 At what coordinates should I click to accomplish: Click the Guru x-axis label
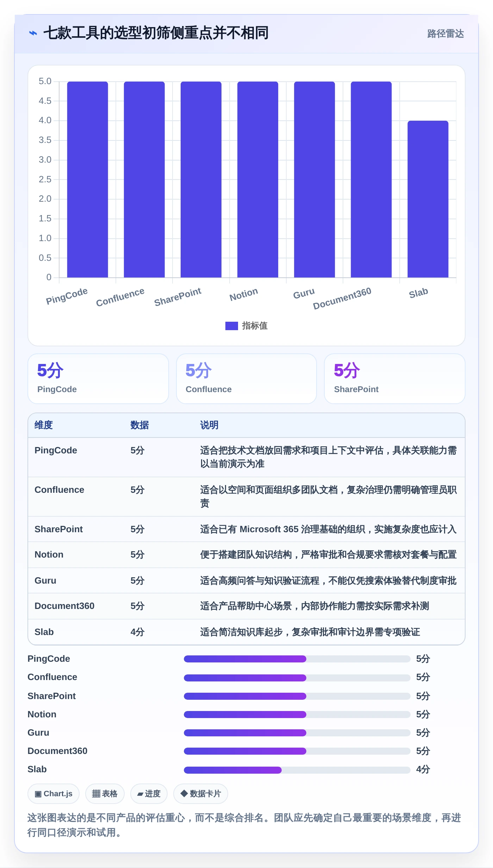(x=304, y=293)
